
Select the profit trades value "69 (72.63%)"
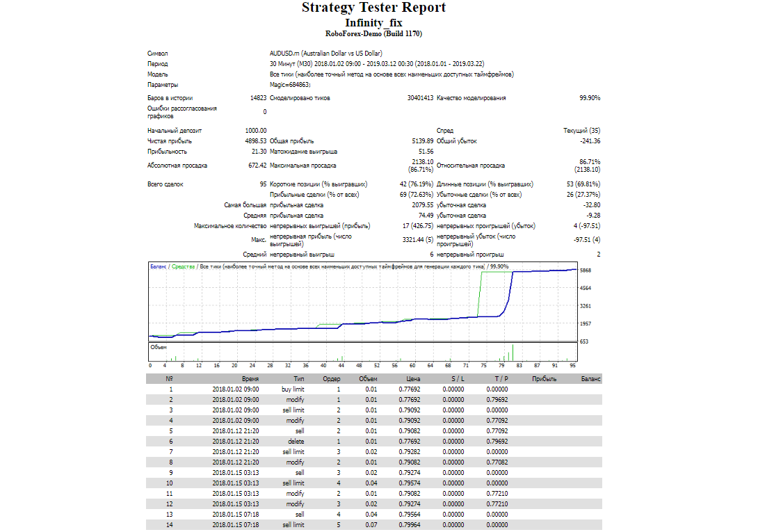[416, 195]
